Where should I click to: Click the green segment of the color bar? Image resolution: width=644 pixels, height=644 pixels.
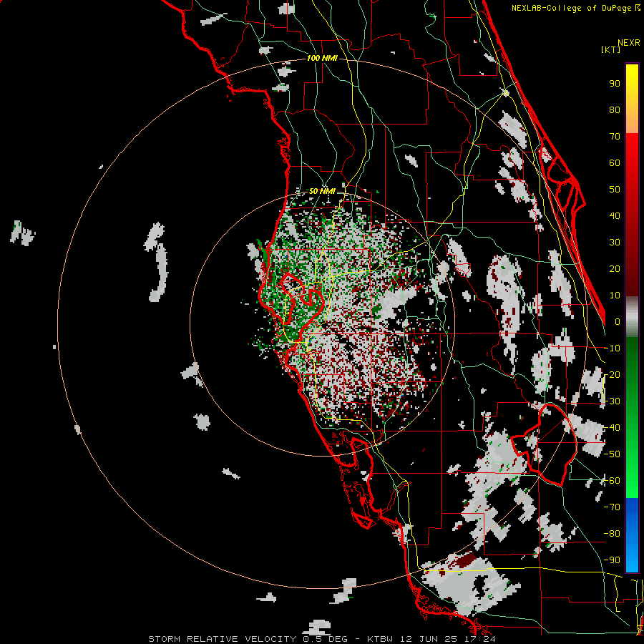click(632, 418)
